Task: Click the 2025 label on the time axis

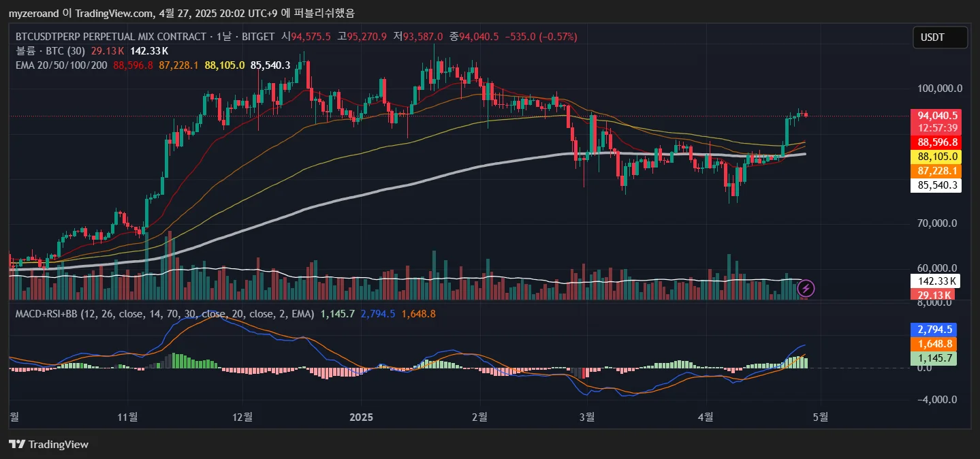Action: pyautogui.click(x=361, y=415)
